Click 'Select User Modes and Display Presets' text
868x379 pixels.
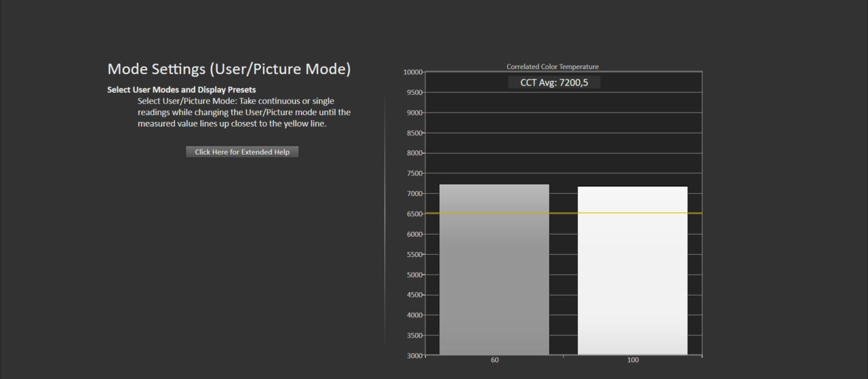182,89
